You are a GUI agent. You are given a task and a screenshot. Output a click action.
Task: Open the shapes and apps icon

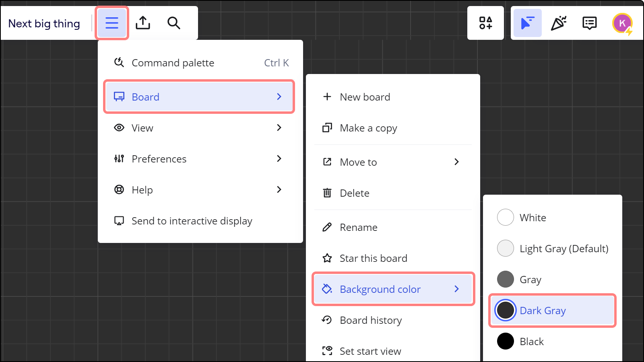[x=485, y=23]
